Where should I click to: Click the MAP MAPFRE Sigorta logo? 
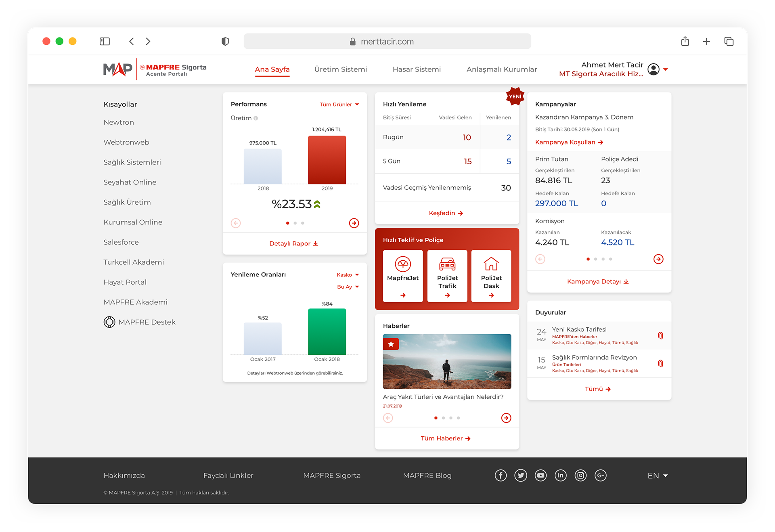click(x=155, y=69)
